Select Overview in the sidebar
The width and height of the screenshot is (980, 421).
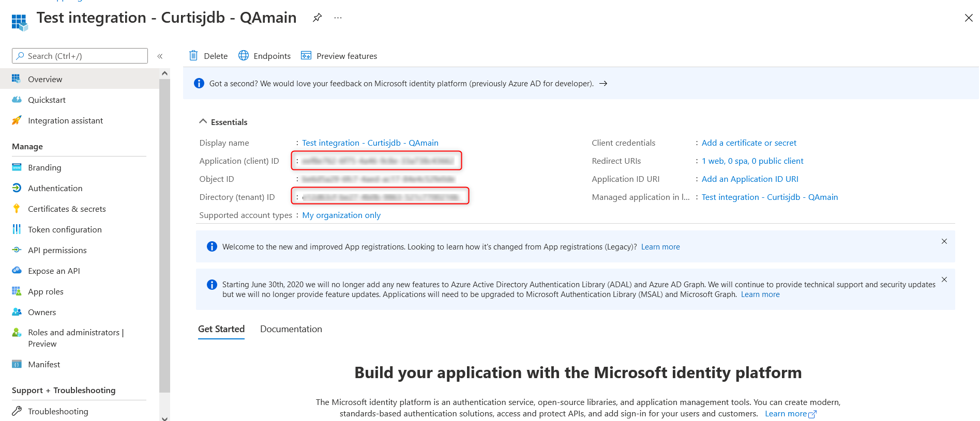coord(80,79)
